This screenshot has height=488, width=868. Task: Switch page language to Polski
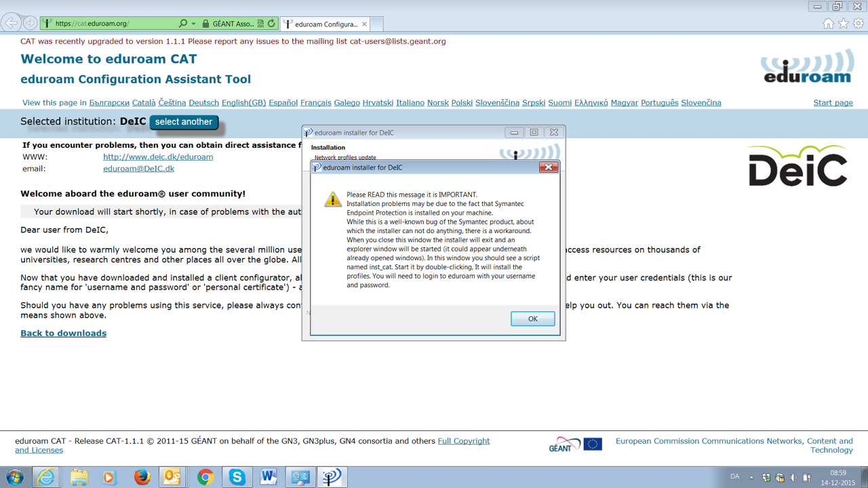(x=462, y=103)
